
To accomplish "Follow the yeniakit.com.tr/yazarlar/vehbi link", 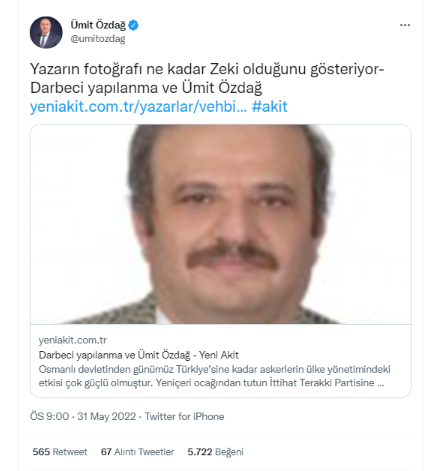I will (138, 107).
